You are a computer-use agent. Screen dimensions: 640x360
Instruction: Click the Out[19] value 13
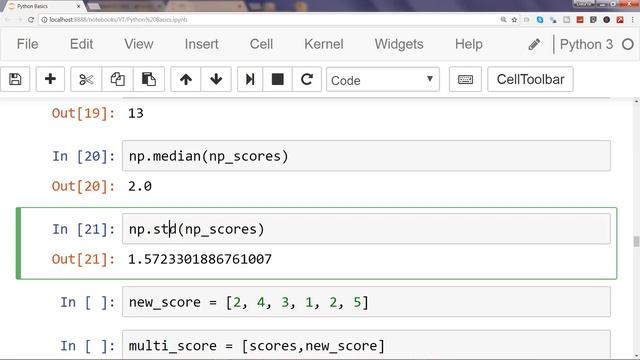(136, 113)
